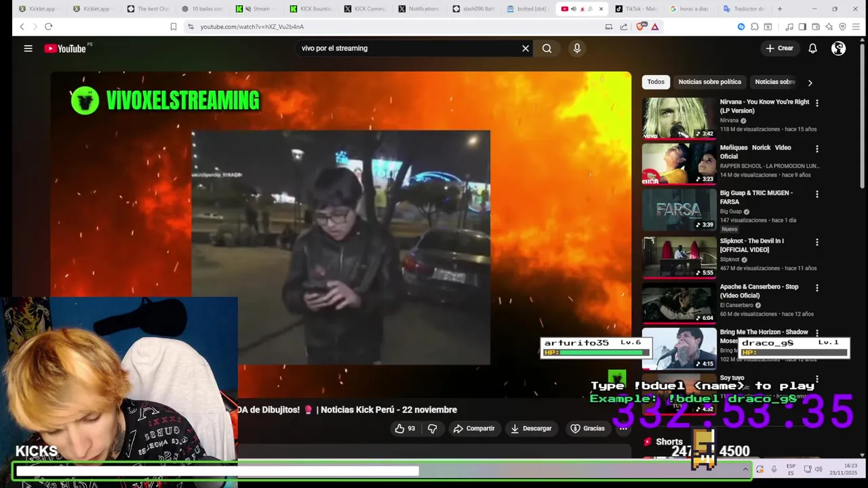Image resolution: width=868 pixels, height=488 pixels.
Task: Go back in browser history
Action: (22, 26)
